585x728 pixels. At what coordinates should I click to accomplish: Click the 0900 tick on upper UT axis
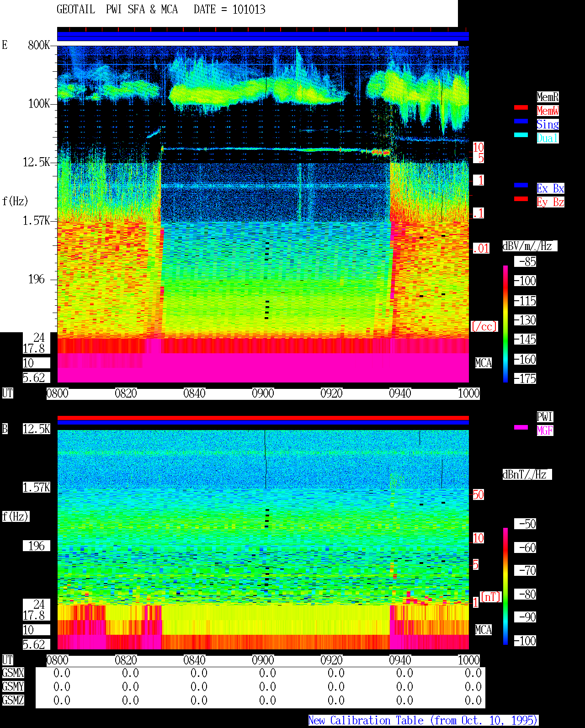point(263,393)
